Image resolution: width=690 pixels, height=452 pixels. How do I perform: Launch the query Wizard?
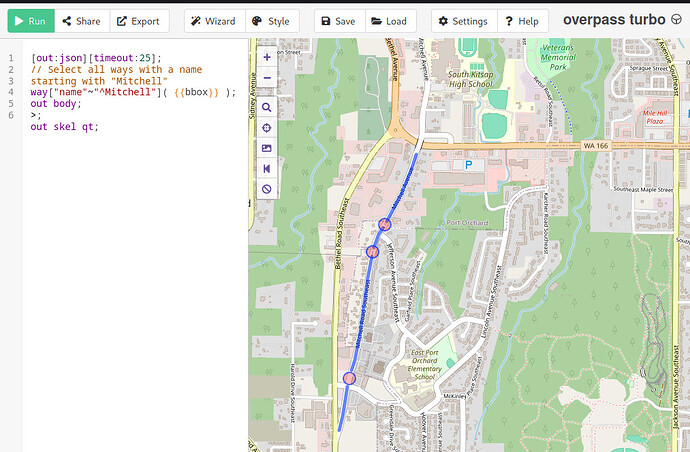(x=211, y=21)
